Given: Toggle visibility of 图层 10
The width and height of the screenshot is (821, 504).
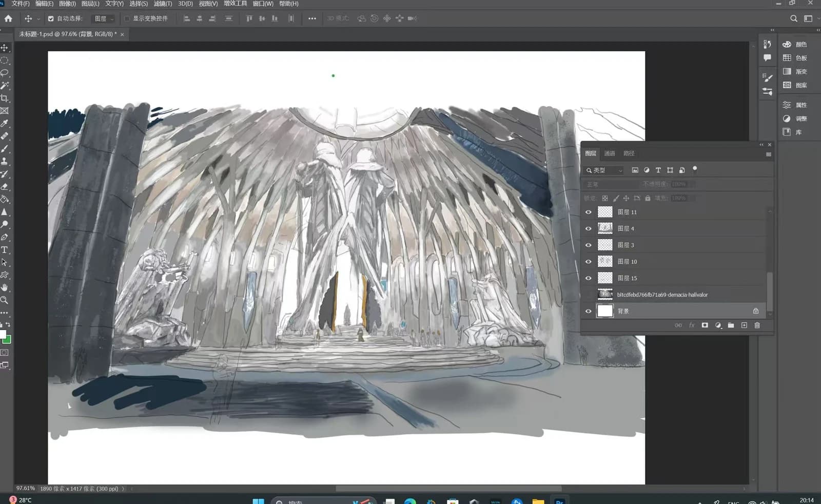Looking at the screenshot, I should [589, 262].
